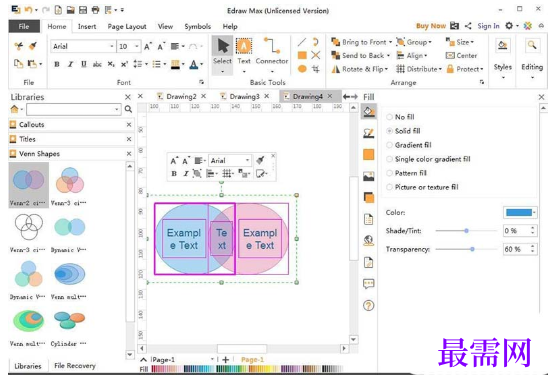Click Sign In
This screenshot has width=550, height=384.
click(x=488, y=26)
